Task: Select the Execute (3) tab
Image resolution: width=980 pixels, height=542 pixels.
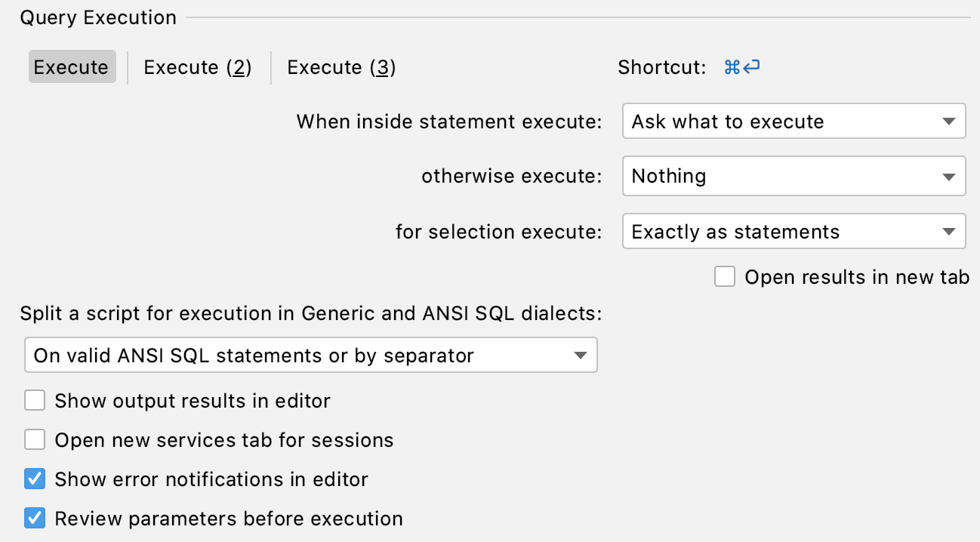Action: pos(341,67)
